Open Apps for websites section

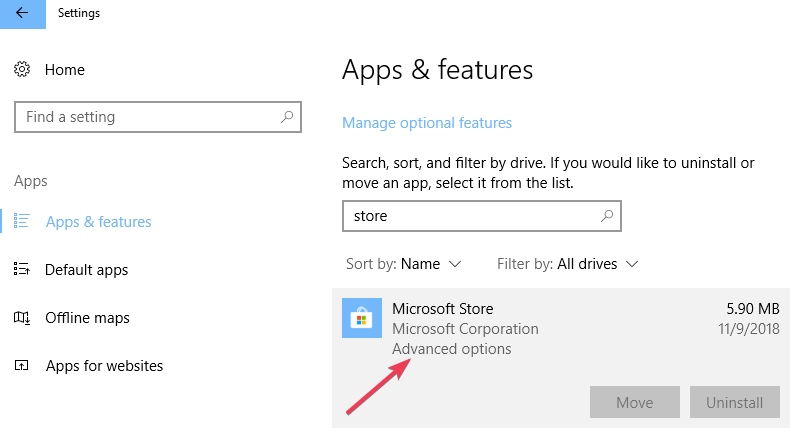[104, 365]
